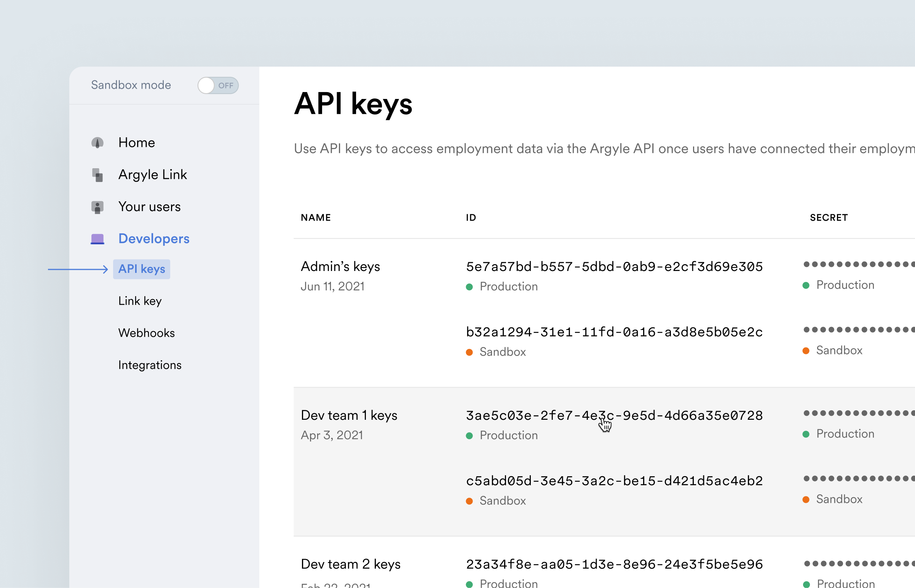
Task: Click Dev team 2 production ID 23a34f8e
Action: pyautogui.click(x=614, y=564)
